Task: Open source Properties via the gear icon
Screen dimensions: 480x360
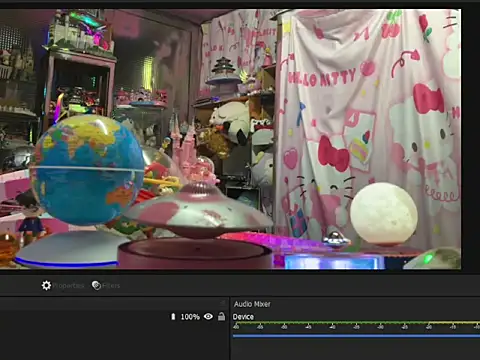Action: 46,285
